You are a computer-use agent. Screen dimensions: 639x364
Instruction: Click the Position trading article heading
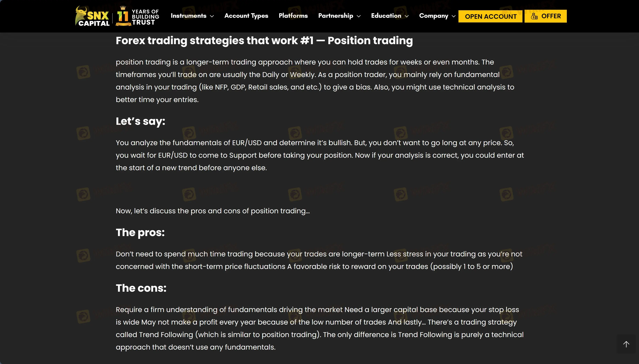(x=264, y=41)
